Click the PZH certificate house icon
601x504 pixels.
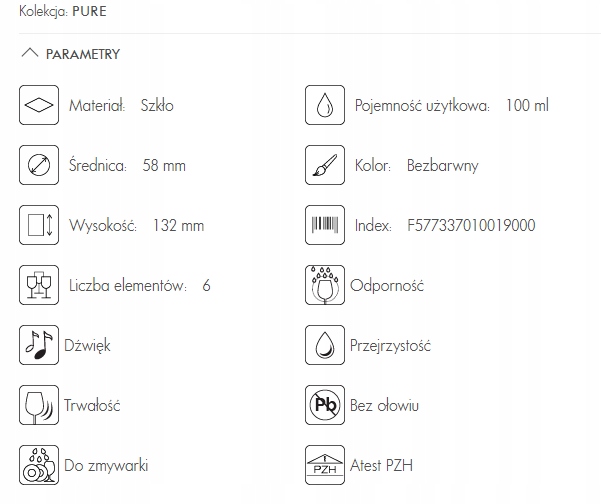[x=324, y=465]
